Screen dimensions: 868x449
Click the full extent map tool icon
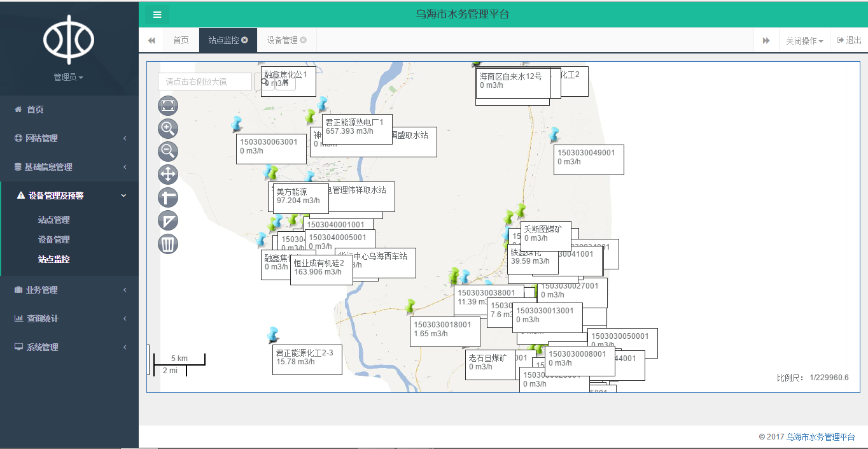coord(168,106)
